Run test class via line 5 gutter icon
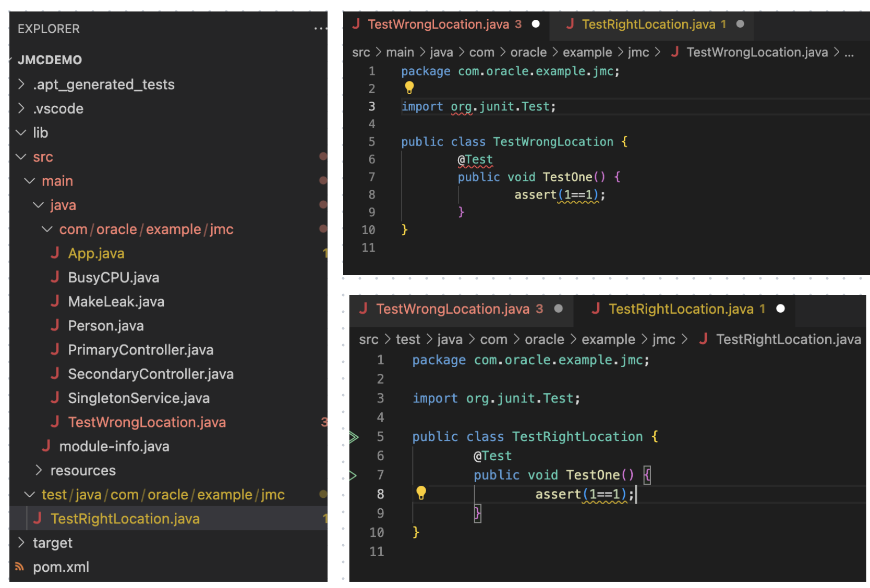Screen dimensions: 870x588 pyautogui.click(x=354, y=437)
